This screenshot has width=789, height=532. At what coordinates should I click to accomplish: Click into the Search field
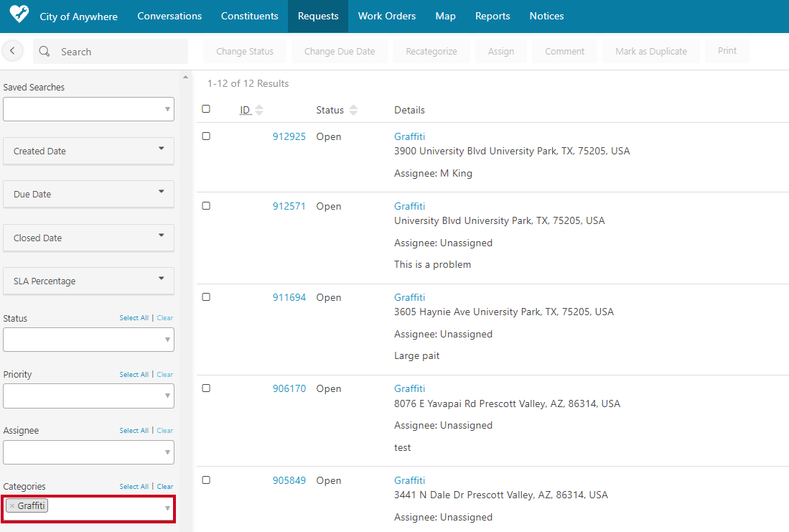click(111, 52)
